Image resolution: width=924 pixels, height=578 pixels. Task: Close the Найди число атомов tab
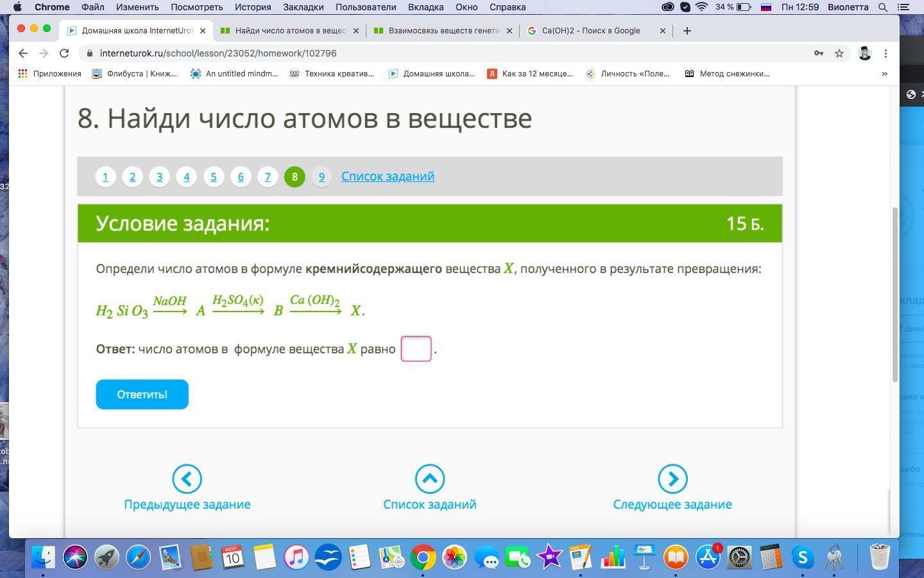(x=356, y=31)
